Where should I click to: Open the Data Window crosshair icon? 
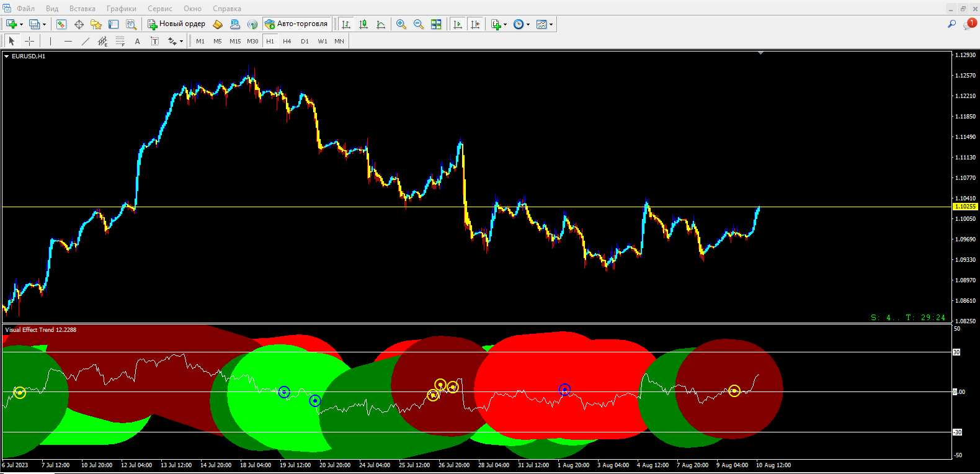79,24
